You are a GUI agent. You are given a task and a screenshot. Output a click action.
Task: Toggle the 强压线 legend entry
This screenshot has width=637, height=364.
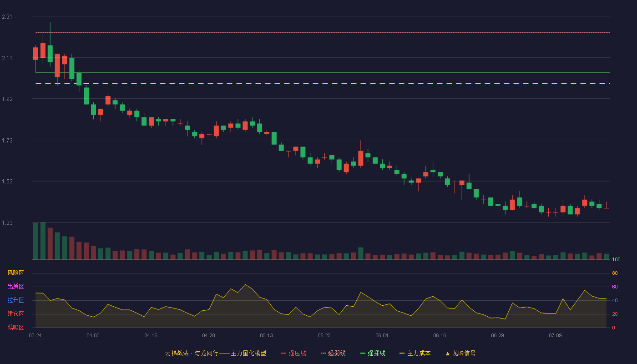tap(293, 353)
